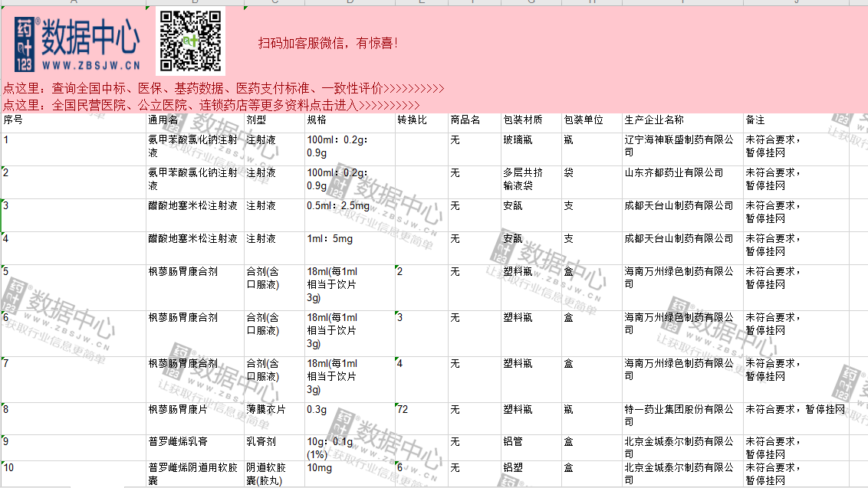
Task: Select the conversion ratio cell 72
Action: [x=422, y=419]
